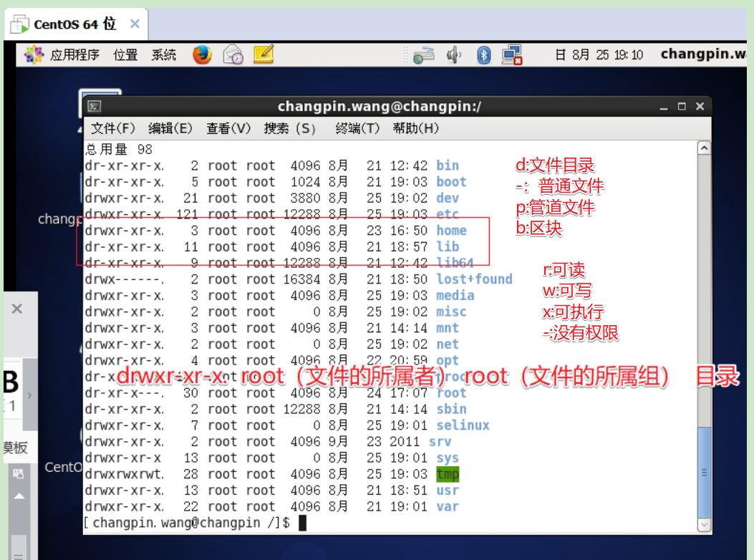The width and height of the screenshot is (754, 560).
Task: Click the terminal scrollbar up arrow
Action: [704, 148]
